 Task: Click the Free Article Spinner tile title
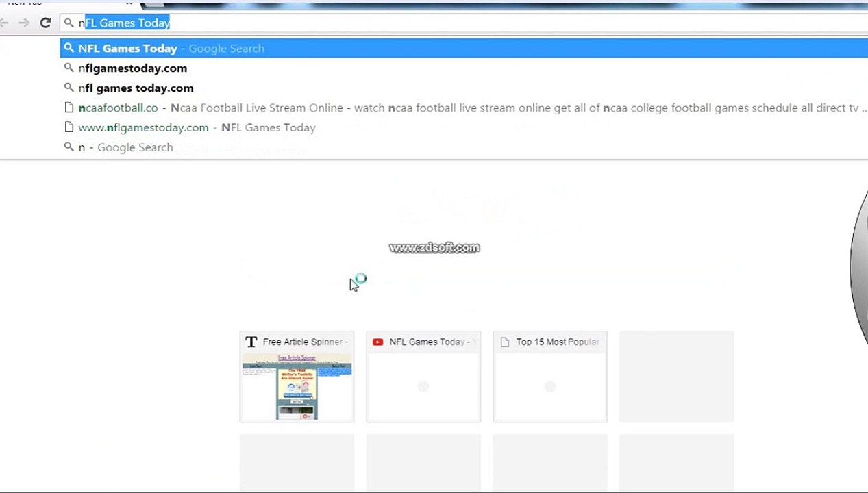304,342
